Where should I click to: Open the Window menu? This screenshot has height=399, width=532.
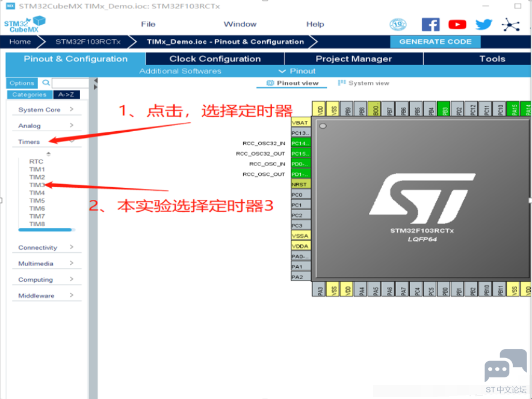coord(240,24)
